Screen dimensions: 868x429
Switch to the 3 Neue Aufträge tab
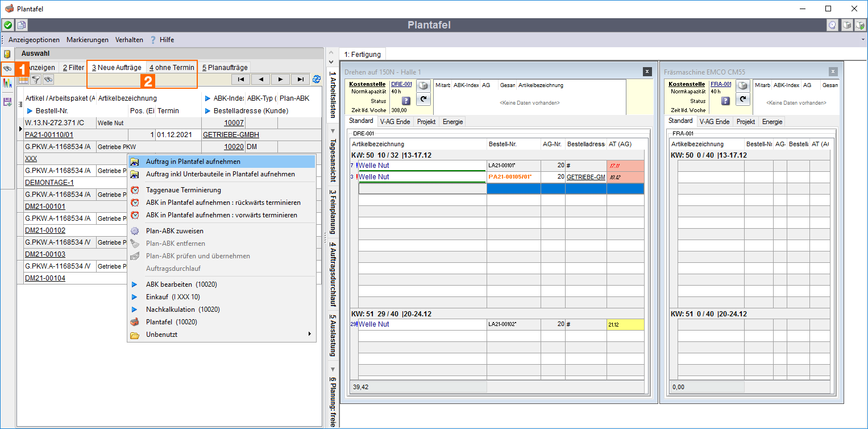coord(117,67)
